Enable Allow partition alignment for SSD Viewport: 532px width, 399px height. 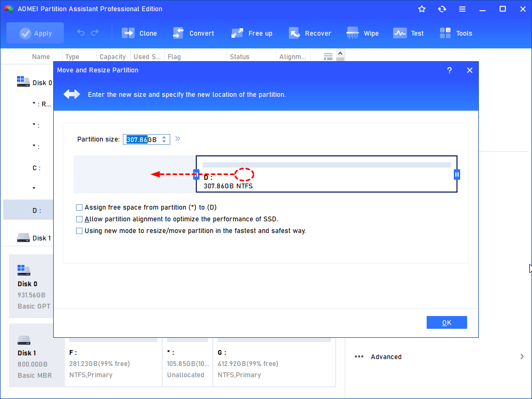(79, 219)
